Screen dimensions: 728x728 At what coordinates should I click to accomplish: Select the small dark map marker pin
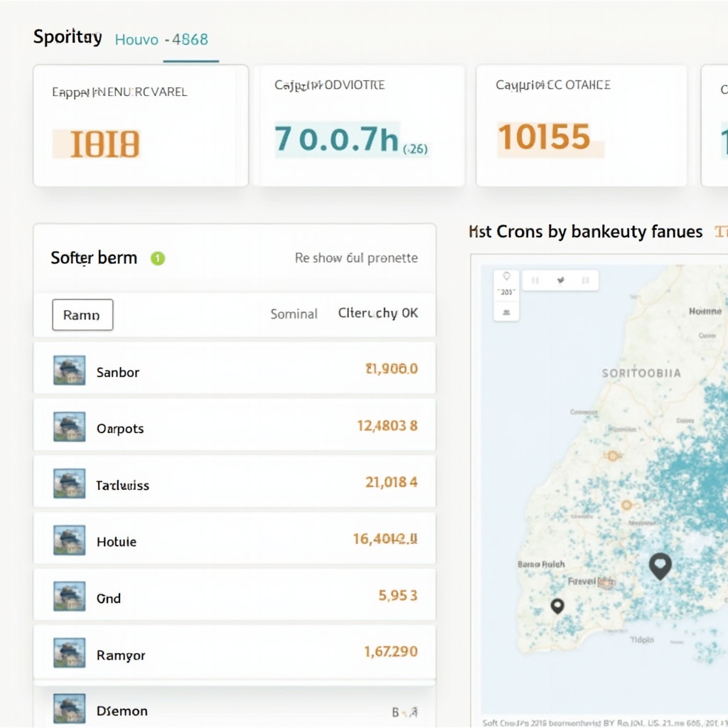tap(557, 606)
